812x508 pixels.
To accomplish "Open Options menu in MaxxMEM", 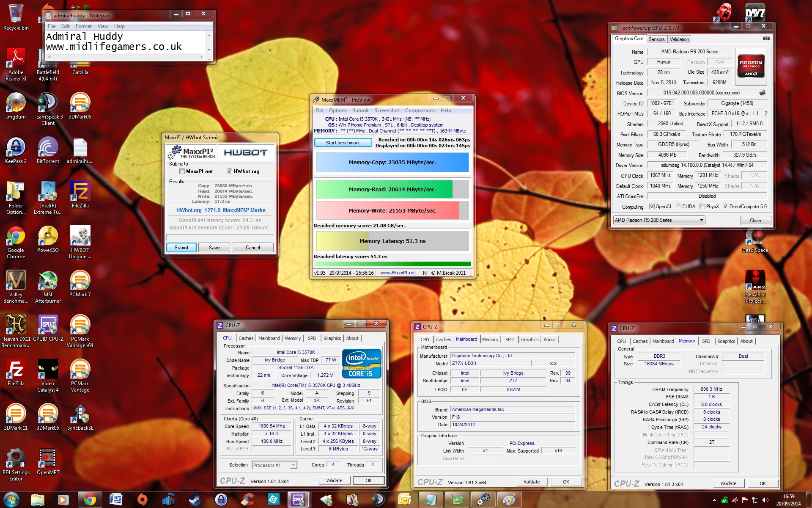I will click(338, 110).
